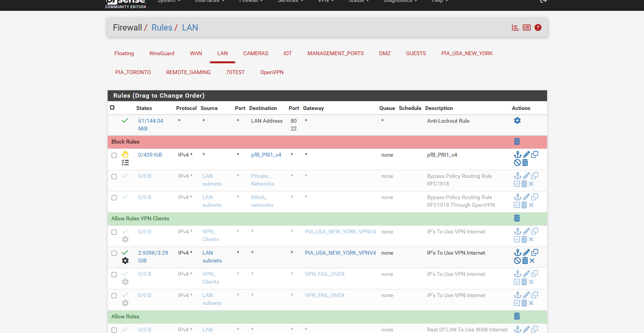Check Rest Of LAN To Use WAN row
The width and height of the screenshot is (644, 333).
coord(114,330)
